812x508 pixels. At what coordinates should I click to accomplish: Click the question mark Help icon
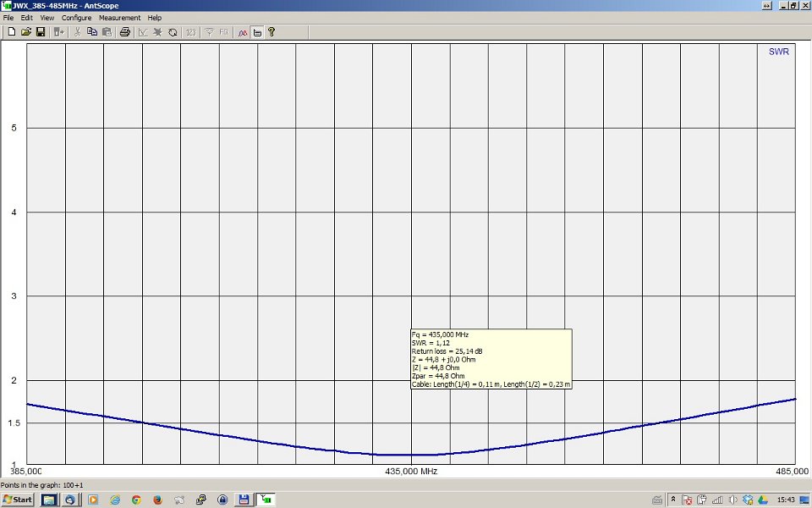[271, 32]
